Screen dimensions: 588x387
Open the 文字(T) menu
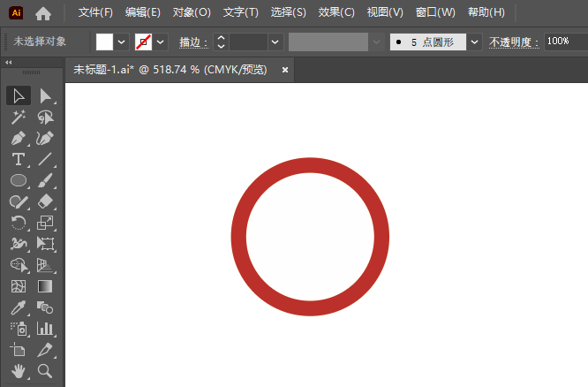[241, 12]
